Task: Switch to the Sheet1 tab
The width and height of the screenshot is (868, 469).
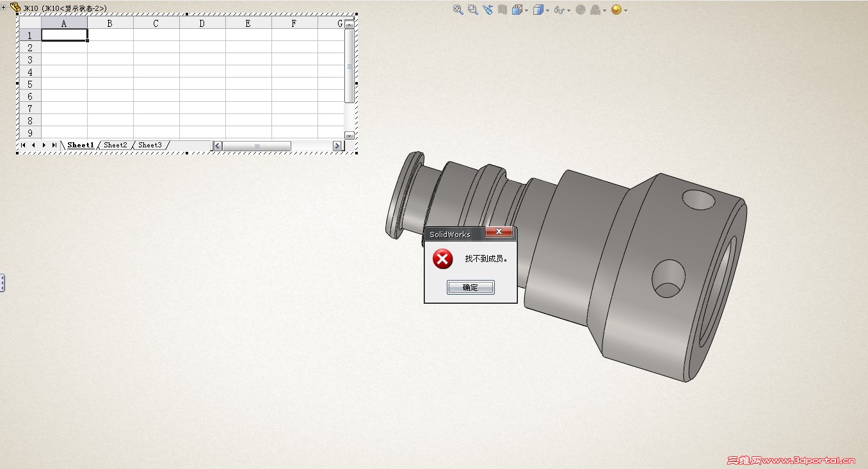Action: tap(81, 145)
